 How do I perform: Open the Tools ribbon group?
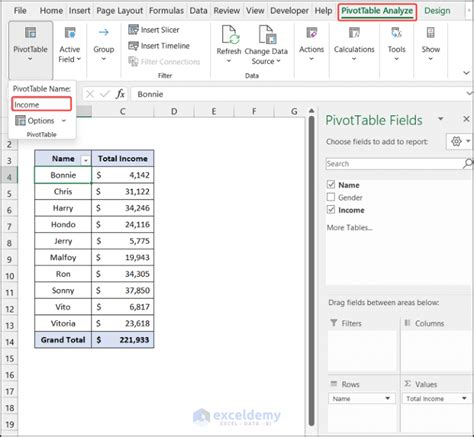click(x=396, y=44)
